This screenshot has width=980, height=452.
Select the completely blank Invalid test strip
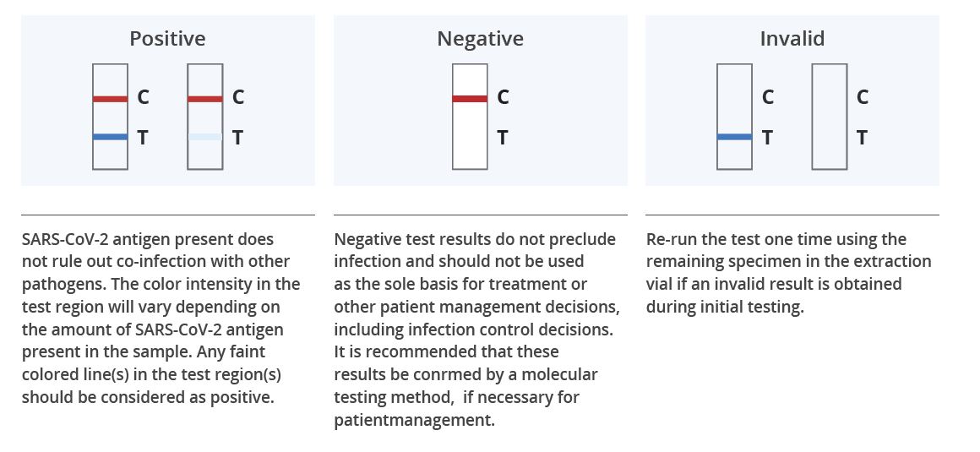(x=829, y=117)
